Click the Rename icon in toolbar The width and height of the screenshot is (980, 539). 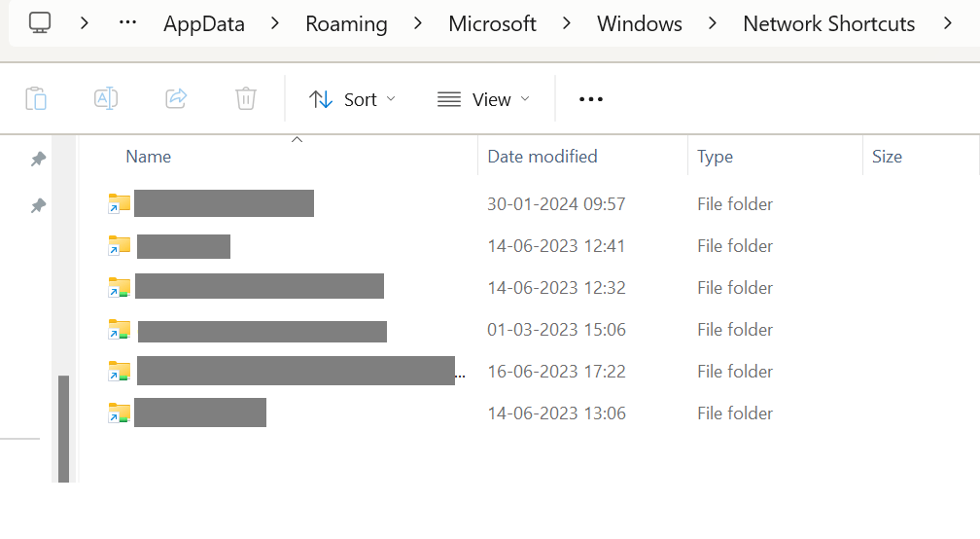click(106, 99)
